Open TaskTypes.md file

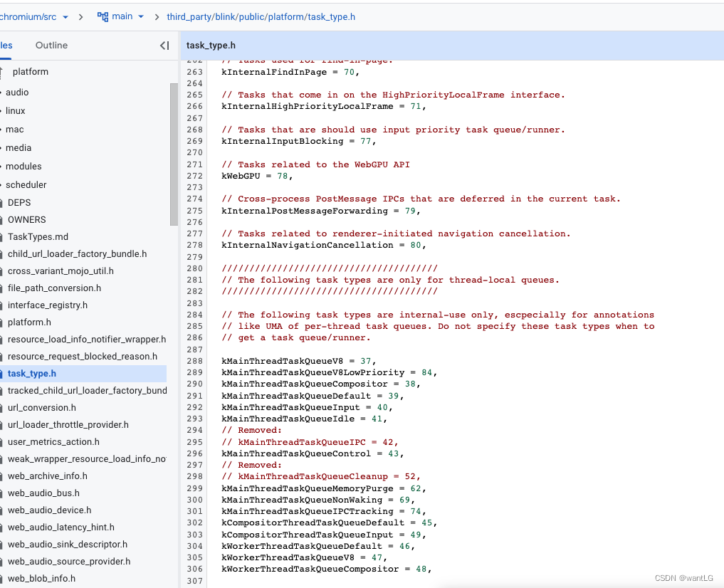tap(38, 237)
